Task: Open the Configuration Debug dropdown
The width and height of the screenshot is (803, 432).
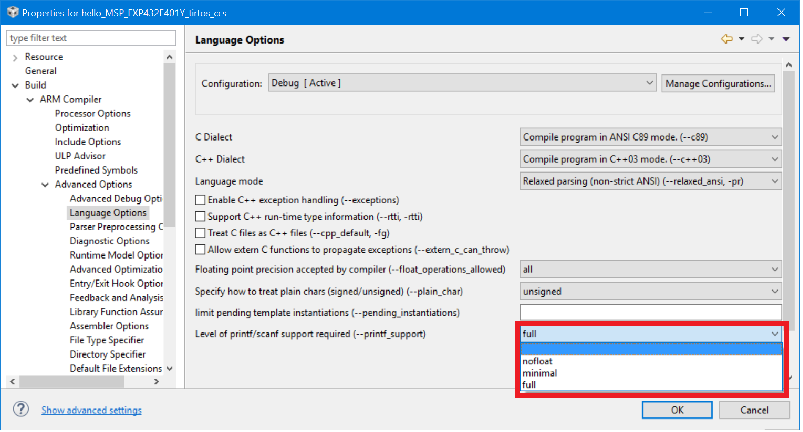Action: point(462,83)
